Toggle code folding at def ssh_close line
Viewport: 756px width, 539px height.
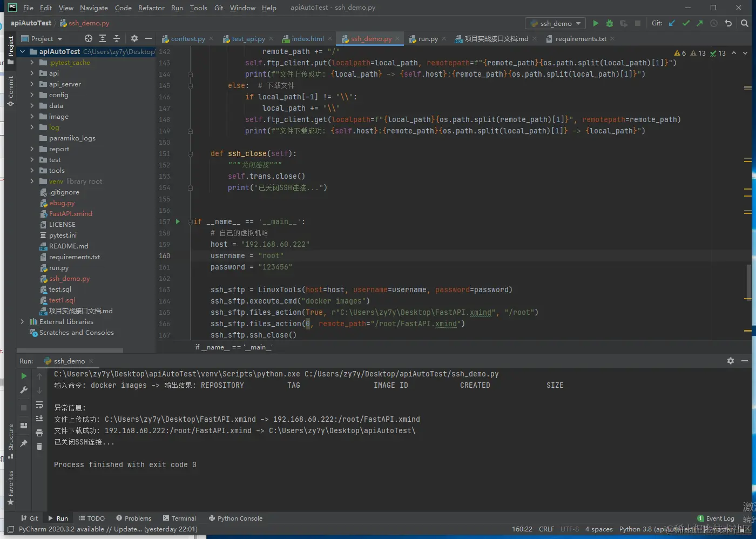tap(190, 154)
